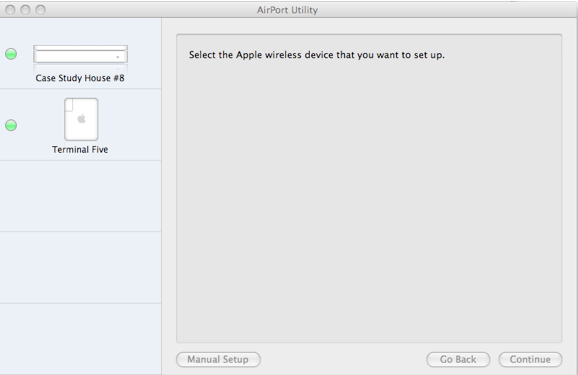Open Manual Setup
578x375 pixels.
point(218,359)
